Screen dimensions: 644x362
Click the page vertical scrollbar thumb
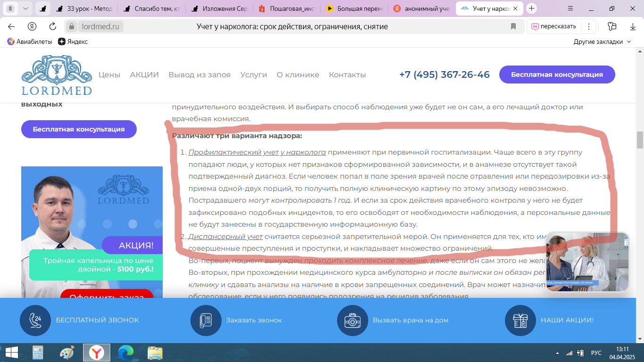640,140
